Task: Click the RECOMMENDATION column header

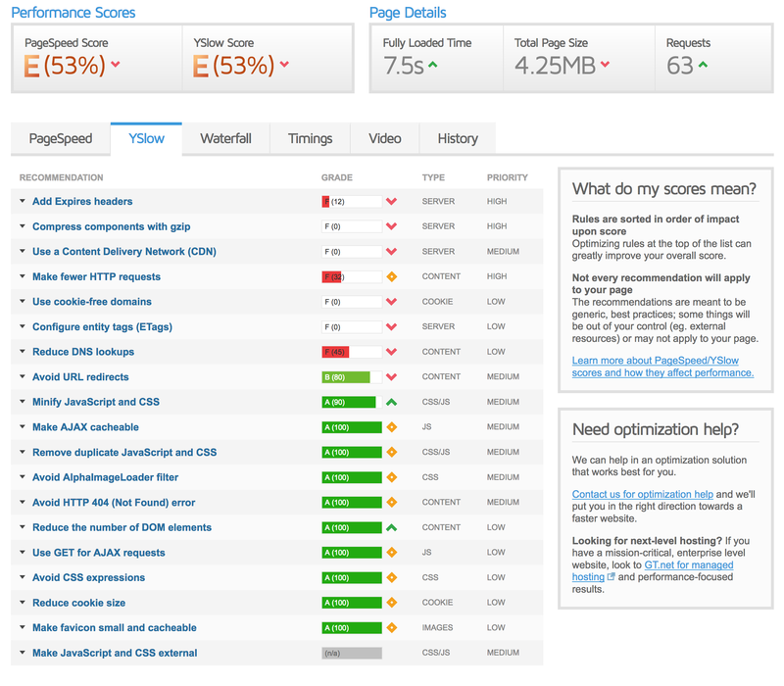Action: coord(62,177)
